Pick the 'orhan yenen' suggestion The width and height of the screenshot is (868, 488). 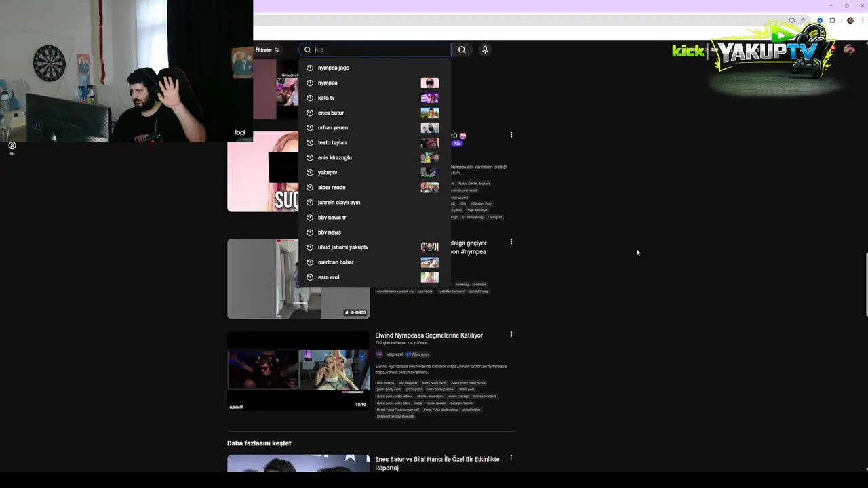(374, 127)
